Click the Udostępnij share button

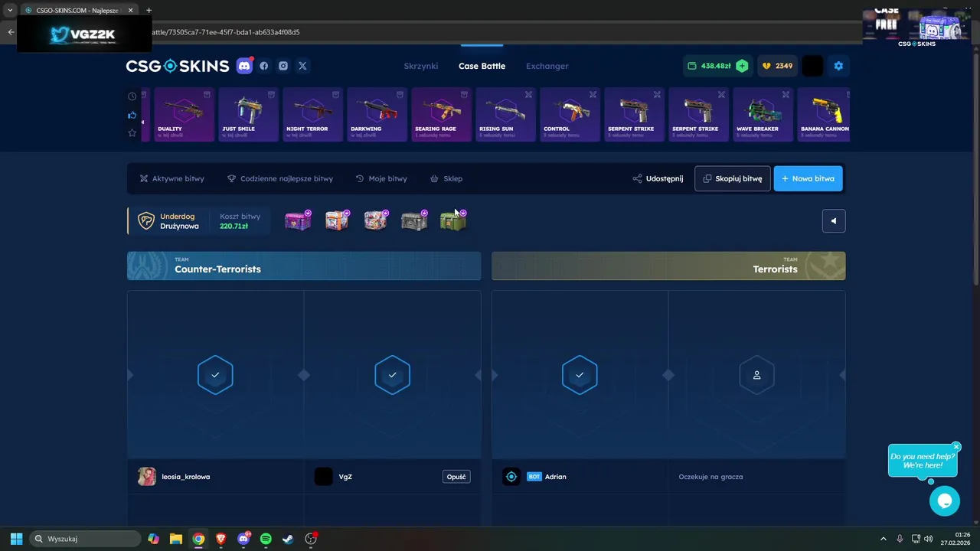pyautogui.click(x=658, y=178)
